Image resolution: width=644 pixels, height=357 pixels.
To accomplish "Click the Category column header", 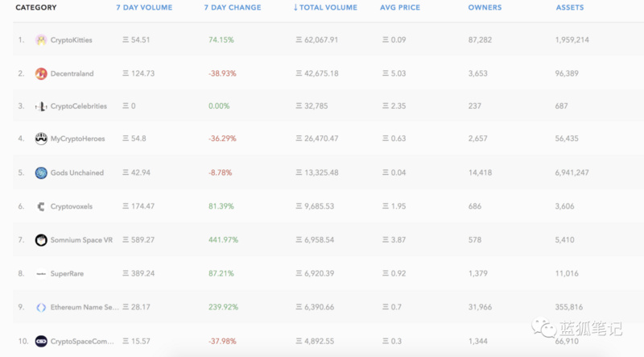I will pos(36,8).
